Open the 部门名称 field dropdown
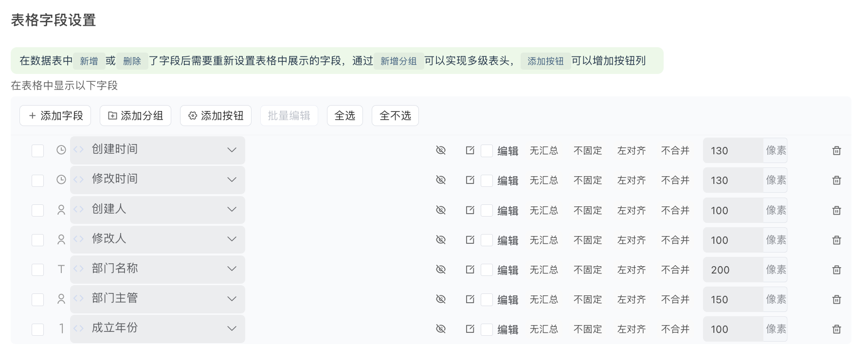 click(x=232, y=269)
